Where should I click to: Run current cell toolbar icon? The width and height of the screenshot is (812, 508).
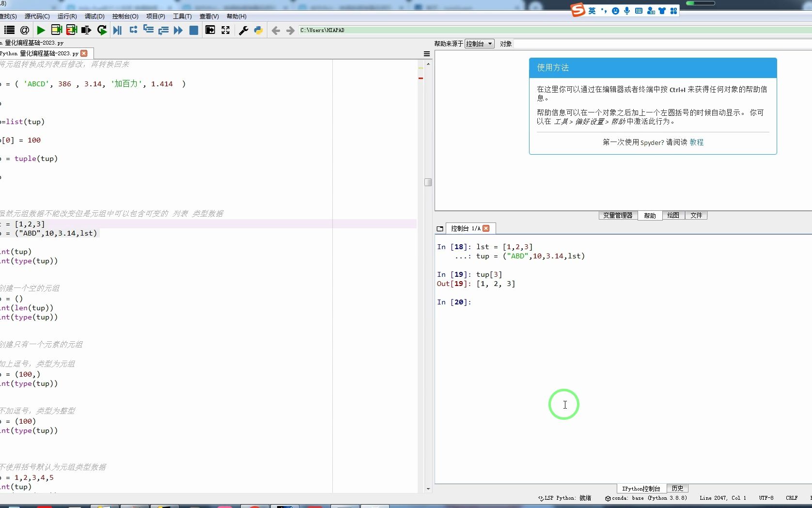click(56, 30)
